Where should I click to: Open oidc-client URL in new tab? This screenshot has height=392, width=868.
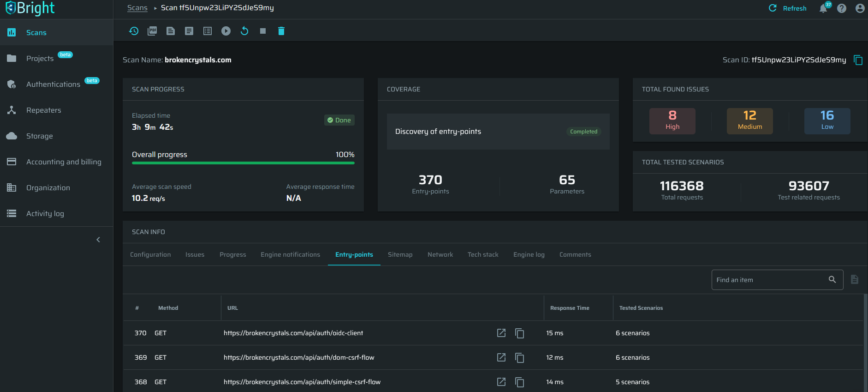click(x=501, y=333)
